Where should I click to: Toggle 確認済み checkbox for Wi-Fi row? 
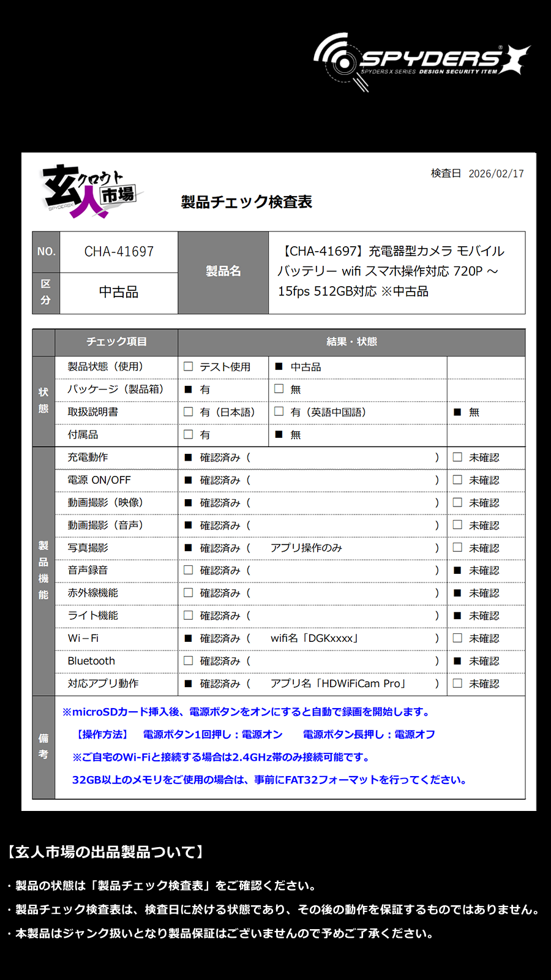click(x=189, y=638)
